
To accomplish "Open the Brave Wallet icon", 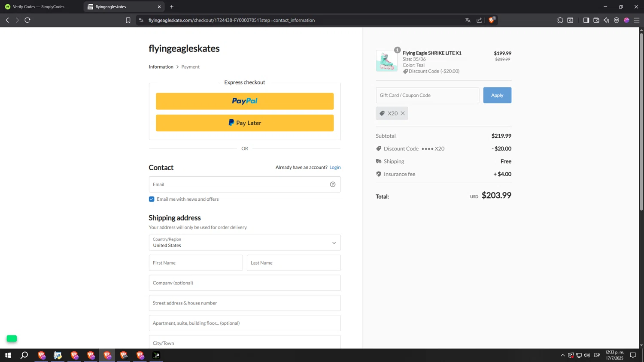I will click(596, 20).
